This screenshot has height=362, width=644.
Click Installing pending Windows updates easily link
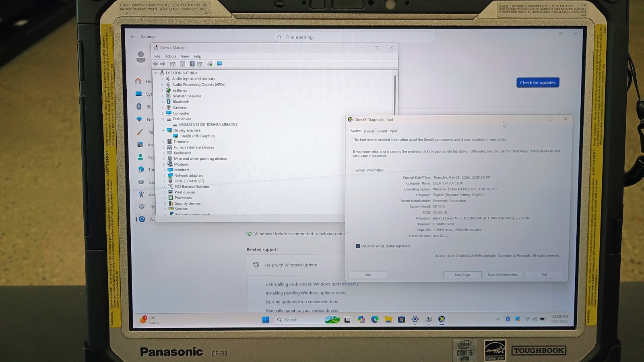(x=306, y=293)
